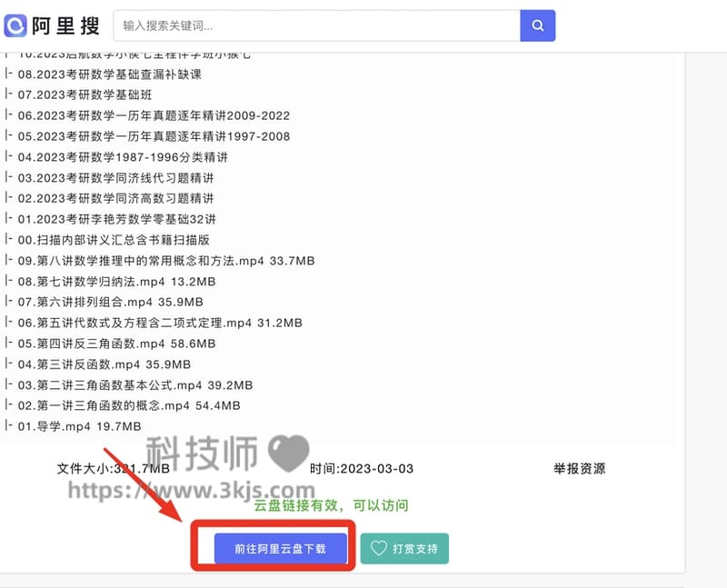Select row 02.2023考研数学同济高数习题精讲

(116, 198)
